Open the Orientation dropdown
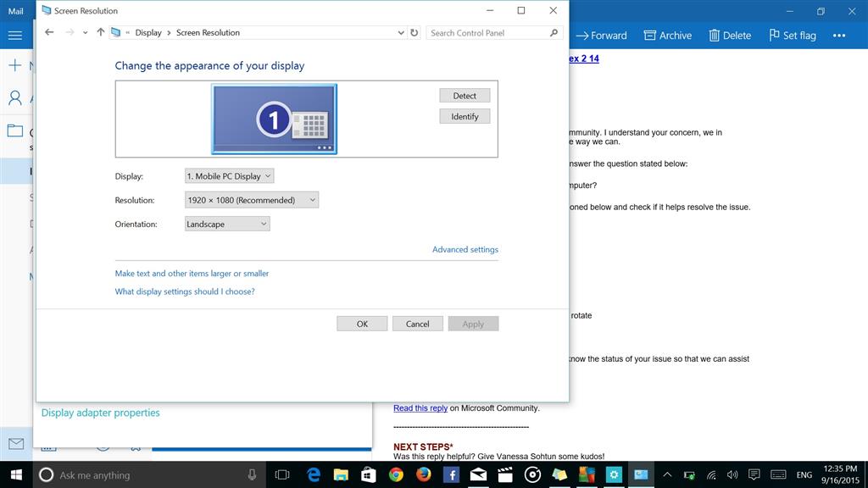This screenshot has height=488, width=868. 227,224
